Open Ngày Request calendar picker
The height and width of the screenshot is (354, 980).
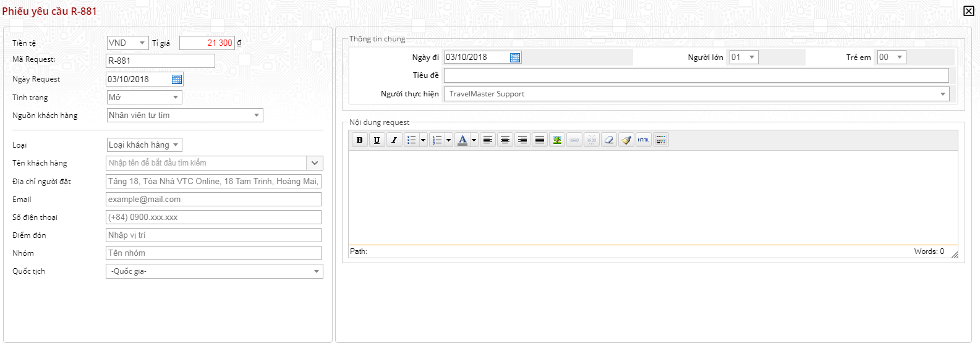(x=177, y=79)
